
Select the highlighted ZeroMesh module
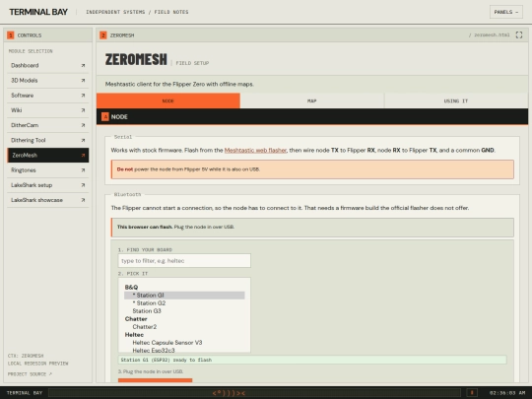(48, 155)
